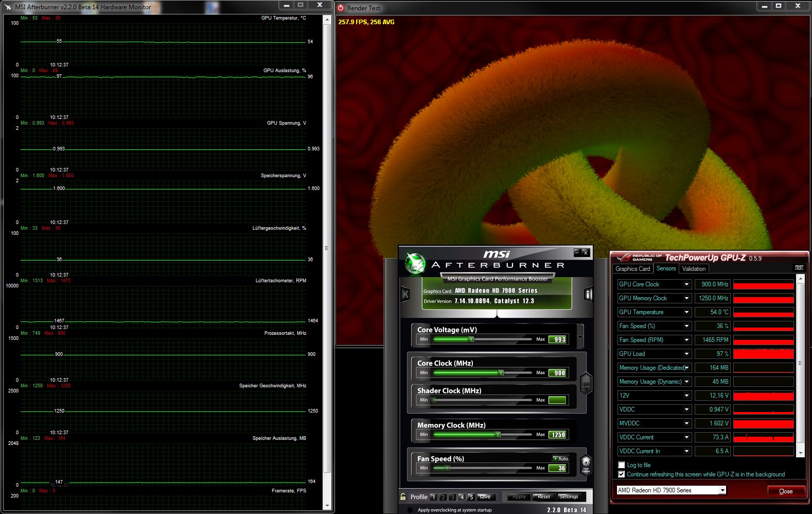Select Afterburner profile slot 5
The height and width of the screenshot is (514, 812).
click(470, 497)
